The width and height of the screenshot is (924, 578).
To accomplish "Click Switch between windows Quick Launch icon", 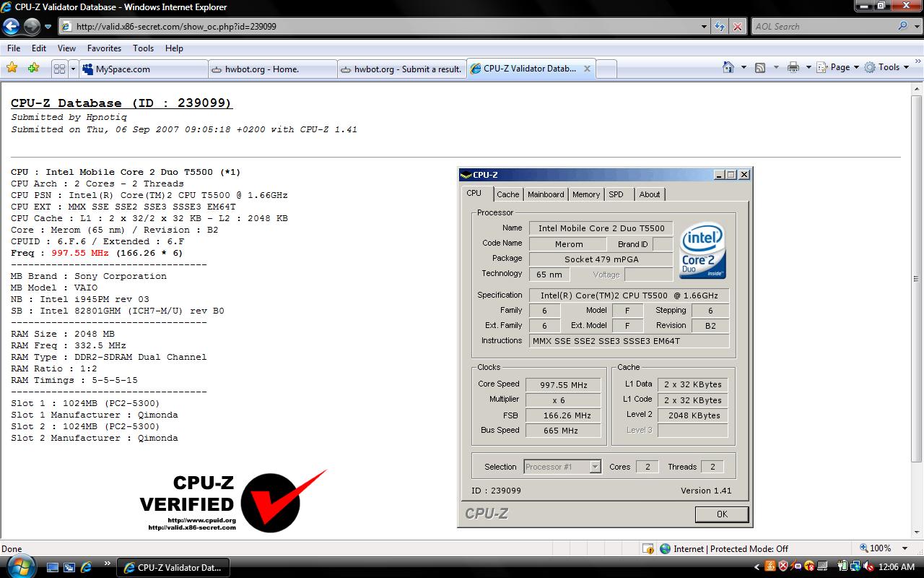I will click(69, 567).
